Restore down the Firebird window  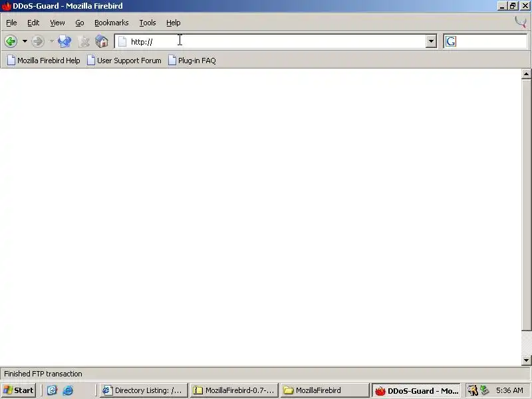click(x=513, y=6)
